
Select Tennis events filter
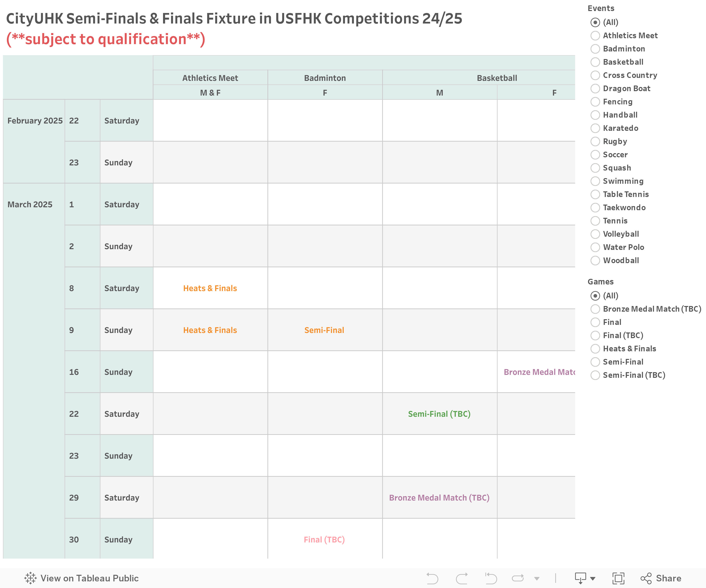pyautogui.click(x=595, y=221)
